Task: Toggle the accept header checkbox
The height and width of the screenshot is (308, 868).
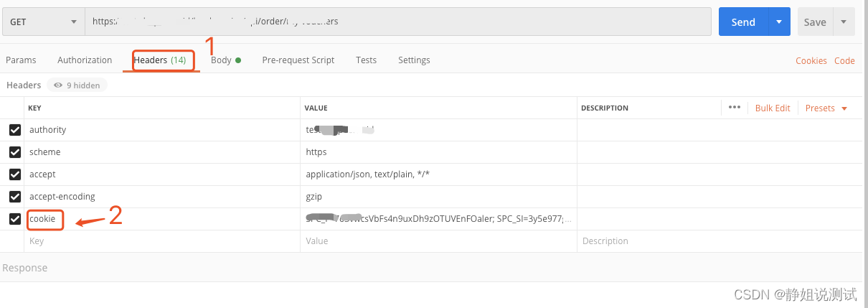Action: [14, 174]
